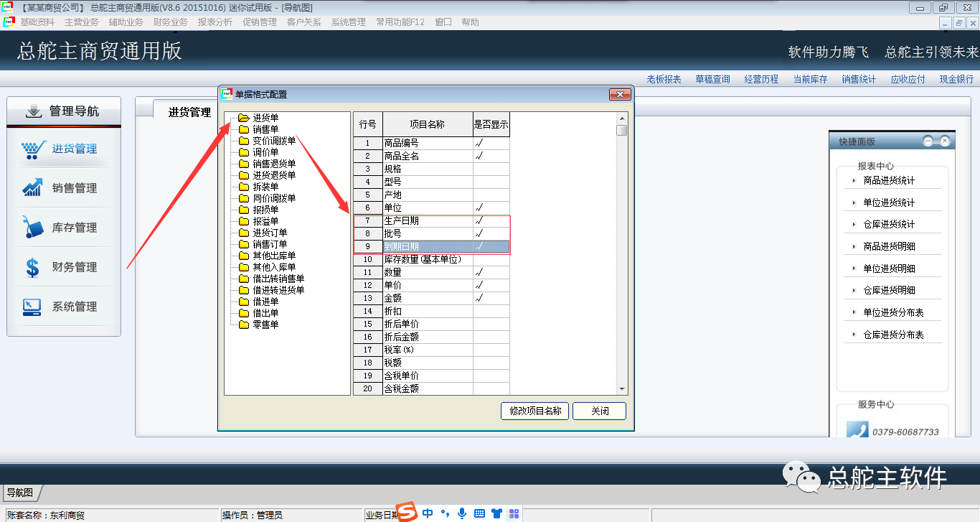Click the 销售退货单 folder icon
Viewport: 980px width, 522px height.
pos(244,164)
